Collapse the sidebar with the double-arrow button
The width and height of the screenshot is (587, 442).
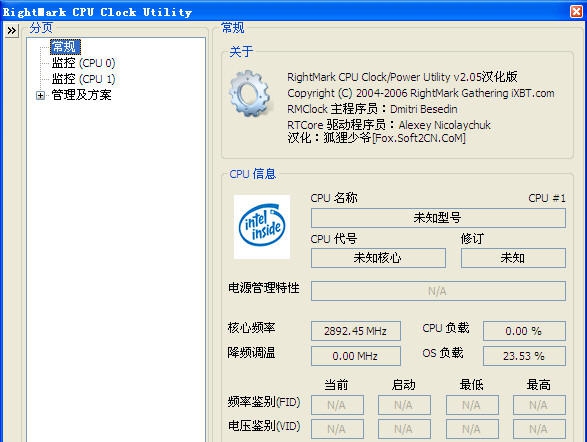pos(12,30)
